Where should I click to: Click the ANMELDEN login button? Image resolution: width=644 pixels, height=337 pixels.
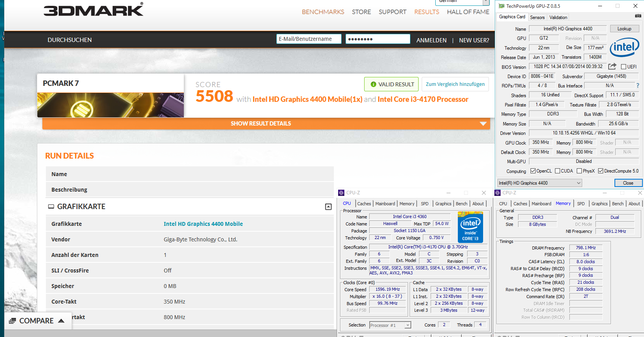[431, 40]
